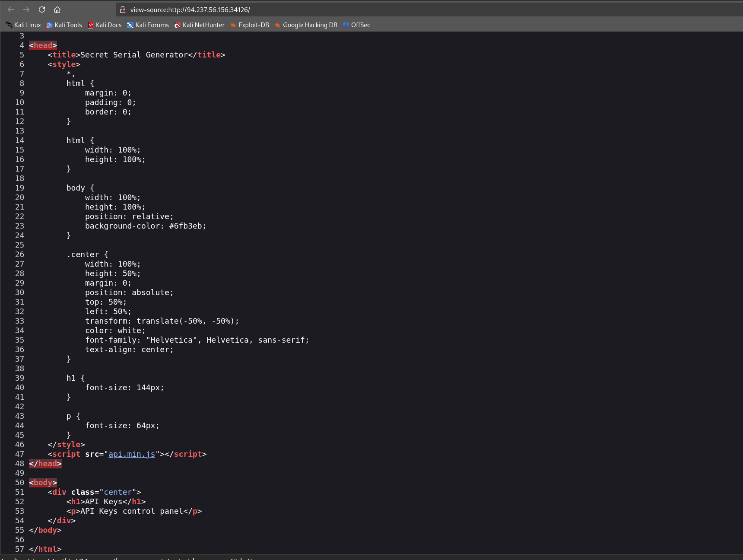Click the opening head tag on line 4
743x560 pixels.
point(43,45)
